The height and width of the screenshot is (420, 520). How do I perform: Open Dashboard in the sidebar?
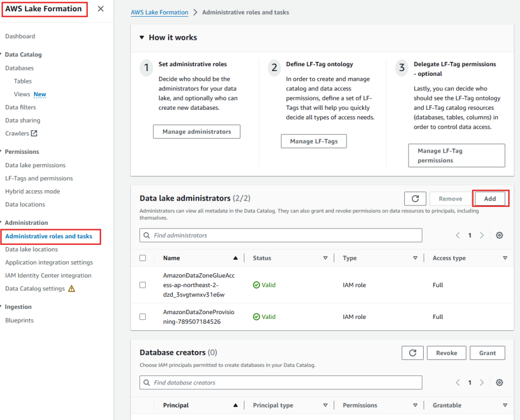click(x=20, y=36)
